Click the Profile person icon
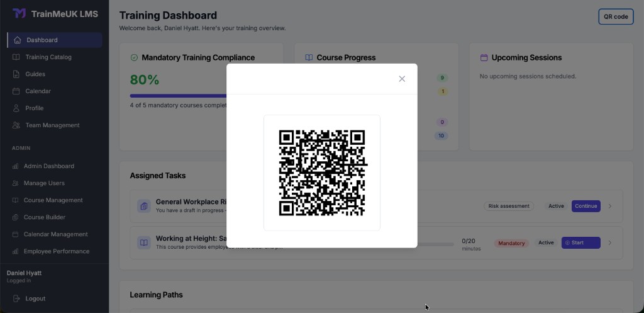This screenshot has height=313, width=644. click(16, 108)
